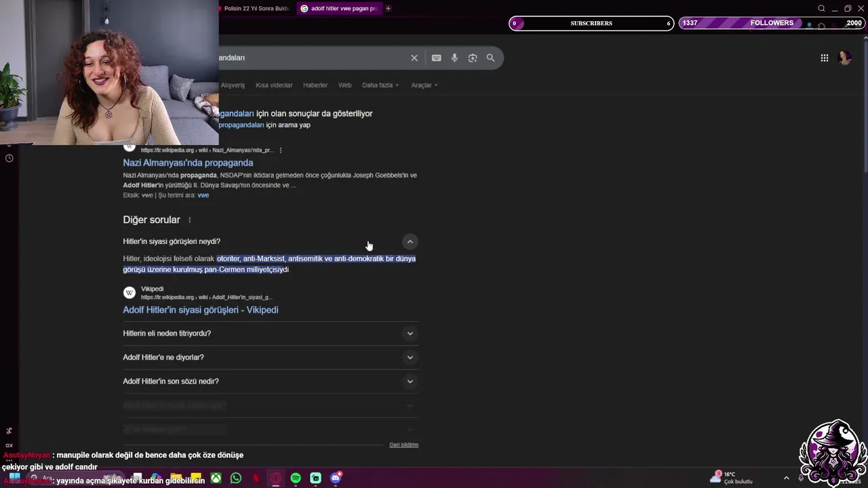Select the Kısa videolar search filter
Image resolution: width=868 pixels, height=488 pixels.
[274, 85]
